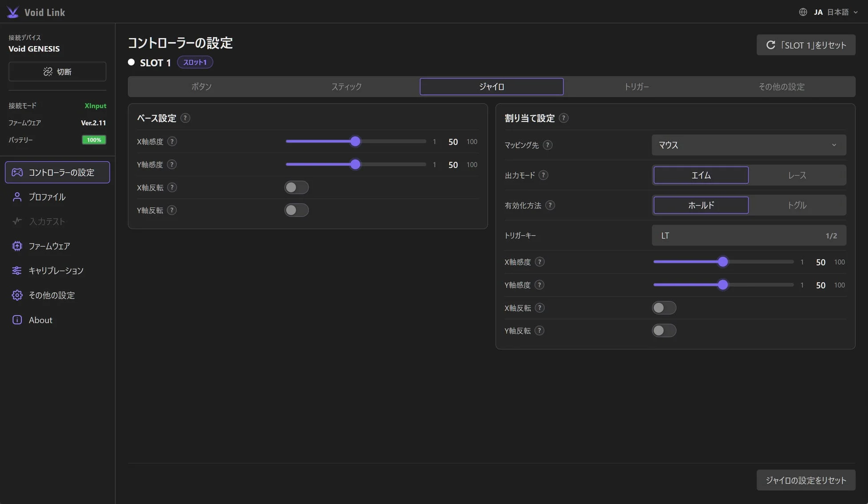Open the トリガーキー LT selector
The height and width of the screenshot is (504, 868).
(749, 235)
